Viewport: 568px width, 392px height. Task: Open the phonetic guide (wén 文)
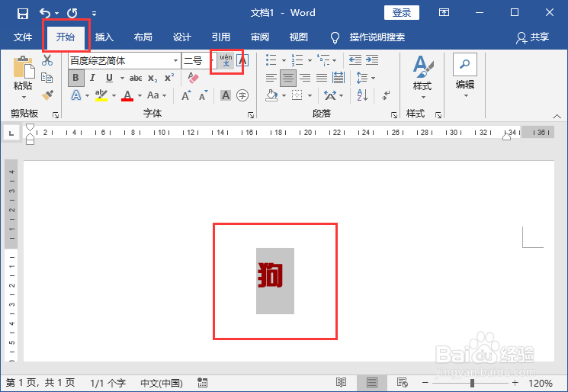(226, 60)
